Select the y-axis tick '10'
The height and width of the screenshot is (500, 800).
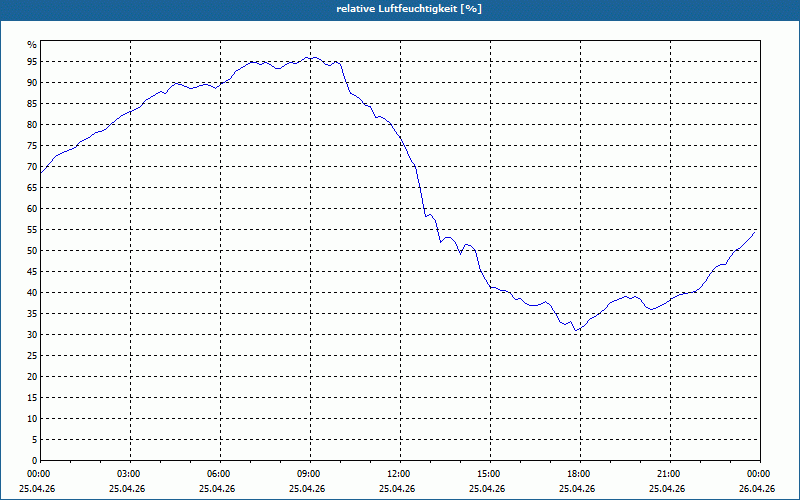pyautogui.click(x=32, y=418)
